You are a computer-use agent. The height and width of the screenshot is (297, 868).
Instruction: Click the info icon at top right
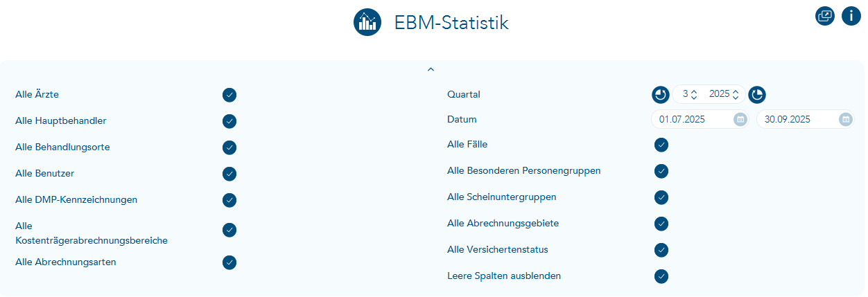[851, 16]
